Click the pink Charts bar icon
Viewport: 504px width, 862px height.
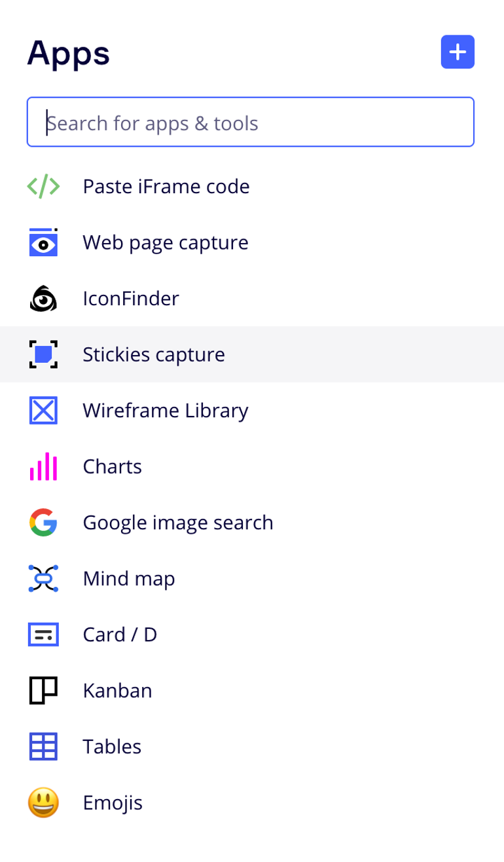point(43,467)
